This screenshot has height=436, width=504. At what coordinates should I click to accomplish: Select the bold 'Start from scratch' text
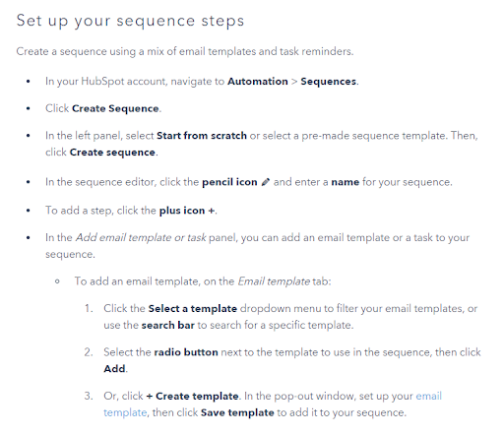pos(202,136)
